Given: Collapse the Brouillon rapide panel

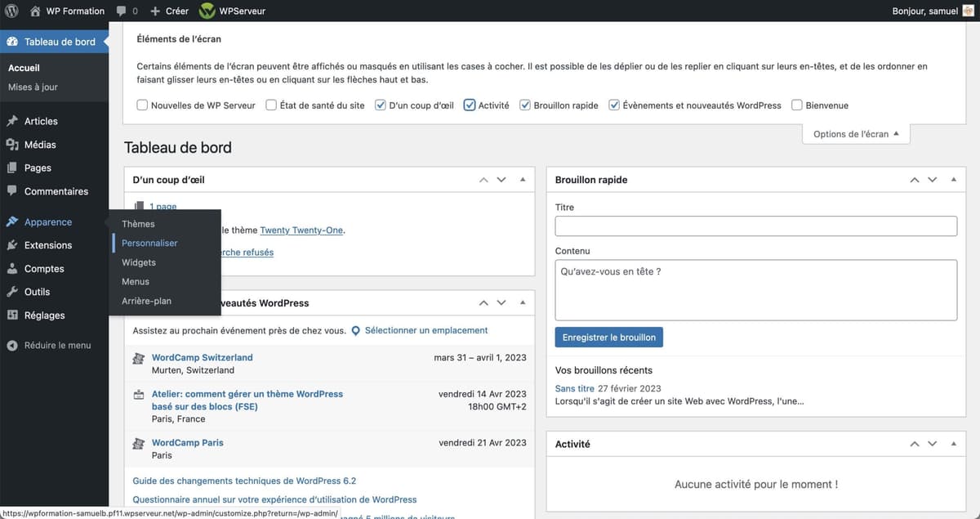Looking at the screenshot, I should pos(953,179).
